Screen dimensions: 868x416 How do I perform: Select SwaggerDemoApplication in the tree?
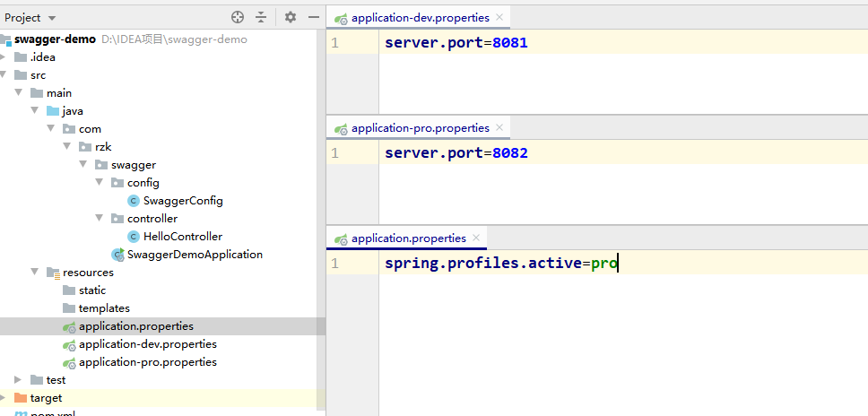coord(195,254)
